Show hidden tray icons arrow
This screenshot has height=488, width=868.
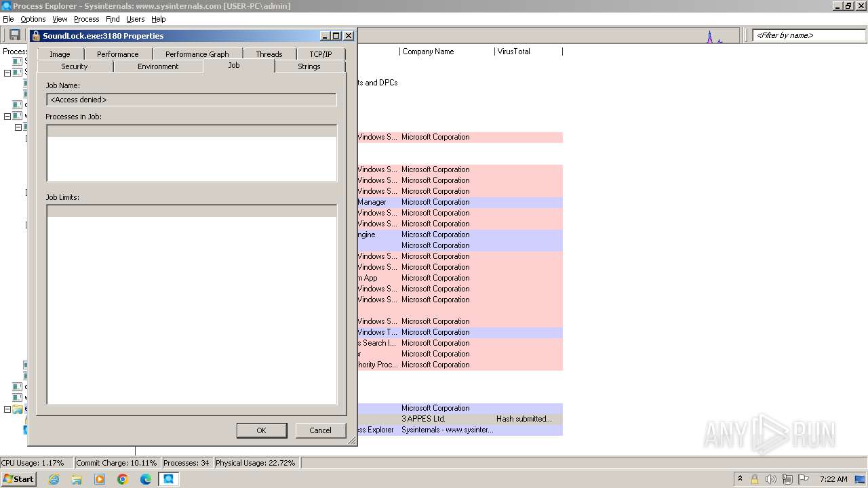(740, 479)
